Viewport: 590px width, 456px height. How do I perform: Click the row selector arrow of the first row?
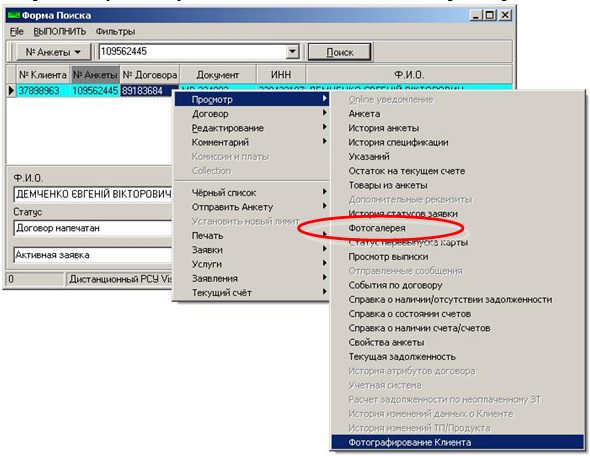click(11, 91)
